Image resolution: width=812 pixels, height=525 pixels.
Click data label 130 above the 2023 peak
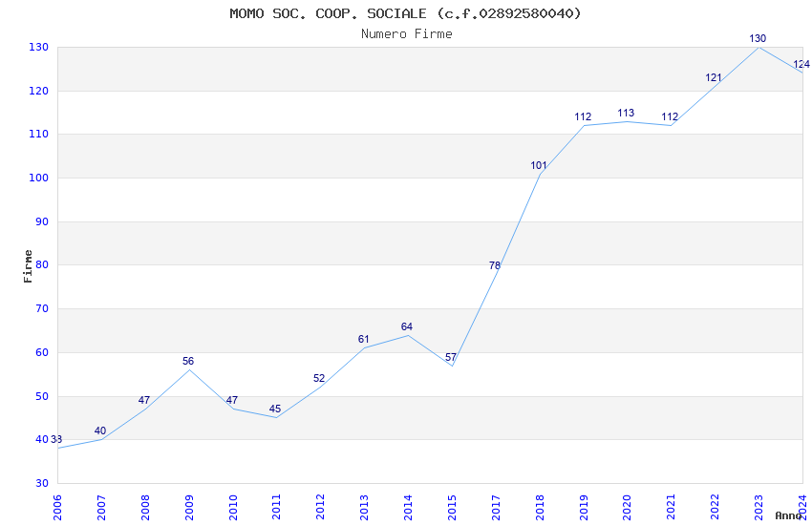758,38
